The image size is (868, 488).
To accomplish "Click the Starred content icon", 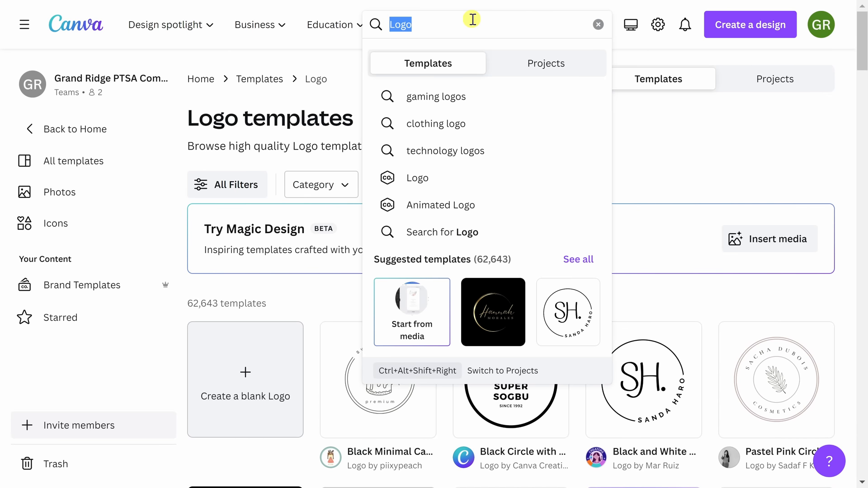I will pyautogui.click(x=24, y=317).
